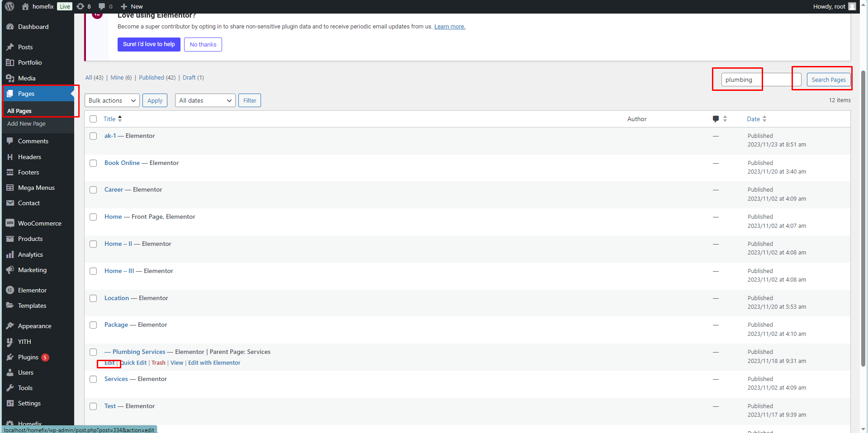Click Edit with Elementor under Plumbing Services

pyautogui.click(x=214, y=363)
